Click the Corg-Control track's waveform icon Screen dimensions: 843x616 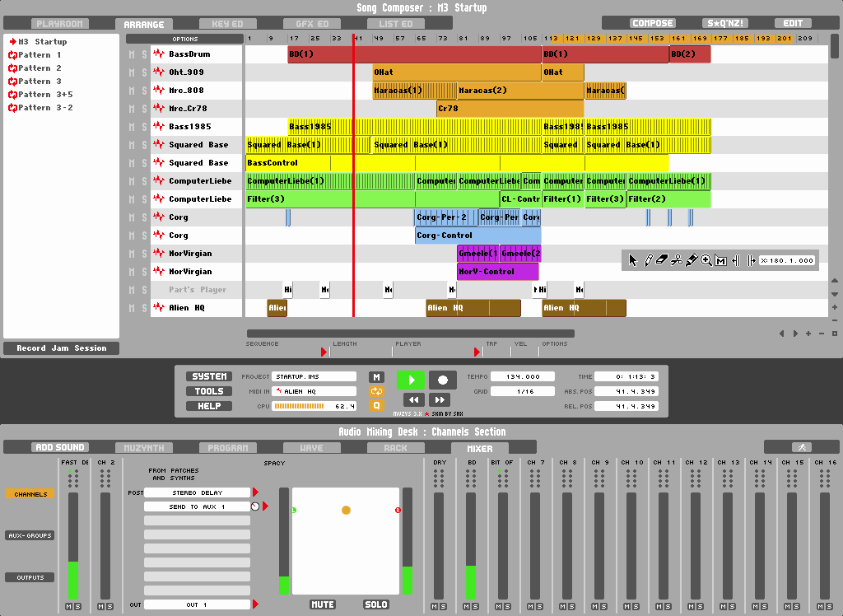pos(158,235)
